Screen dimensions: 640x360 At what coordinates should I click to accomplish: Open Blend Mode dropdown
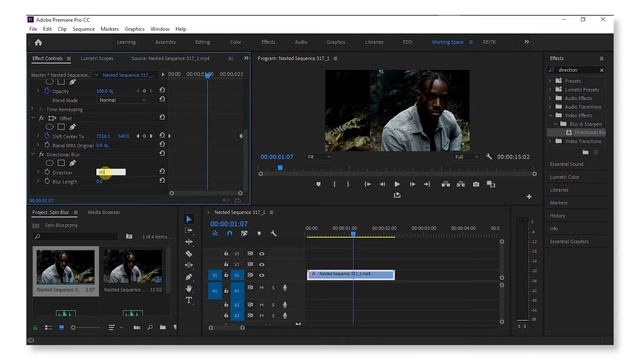(122, 100)
